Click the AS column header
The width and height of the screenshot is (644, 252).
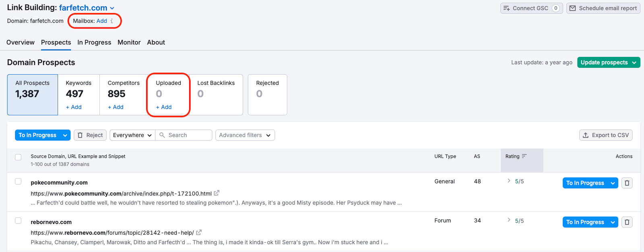[477, 156]
